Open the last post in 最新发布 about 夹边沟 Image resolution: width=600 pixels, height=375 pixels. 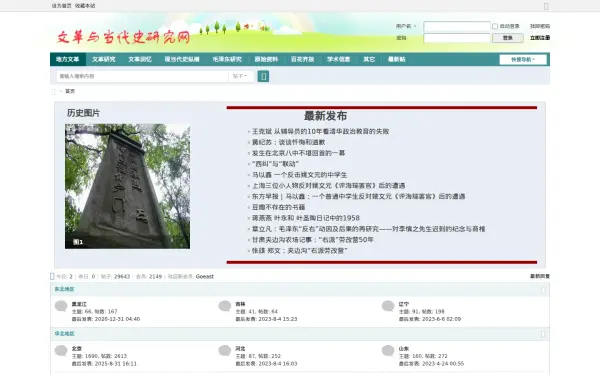(300, 251)
